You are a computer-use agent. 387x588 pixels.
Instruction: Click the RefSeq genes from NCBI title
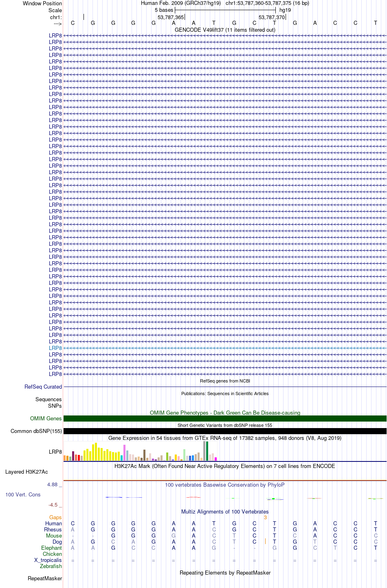[225, 381]
